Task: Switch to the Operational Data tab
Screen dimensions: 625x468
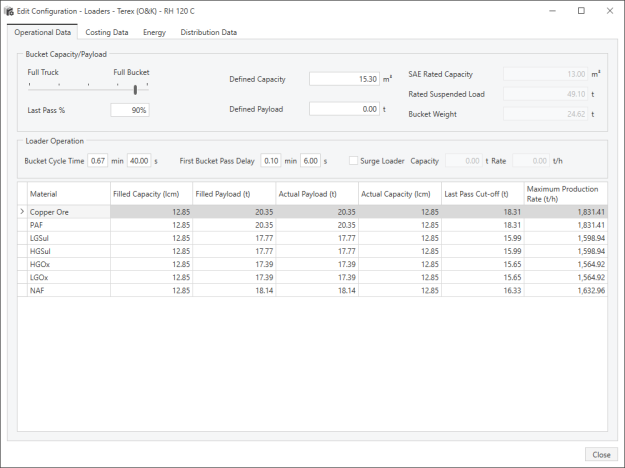Action: pyautogui.click(x=42, y=32)
